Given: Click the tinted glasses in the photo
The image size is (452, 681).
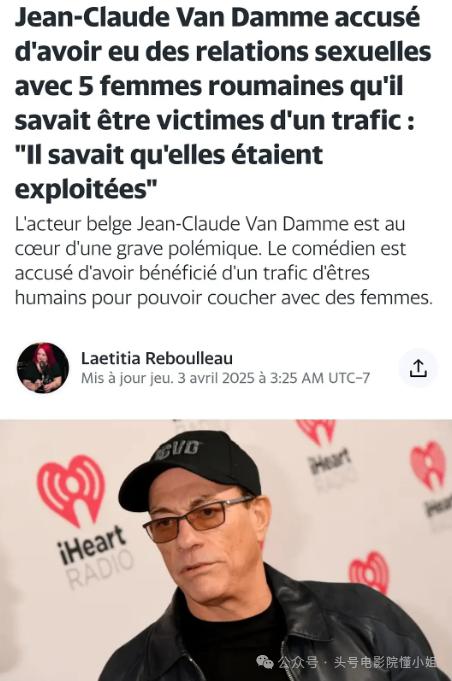Looking at the screenshot, I should tap(198, 519).
